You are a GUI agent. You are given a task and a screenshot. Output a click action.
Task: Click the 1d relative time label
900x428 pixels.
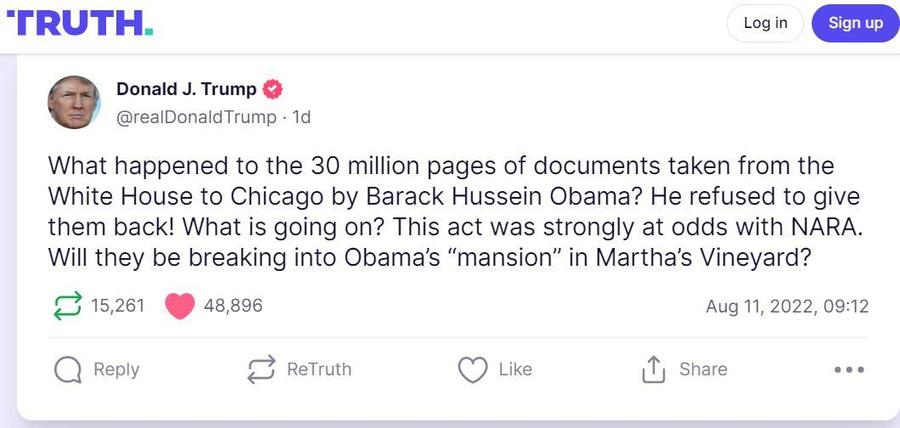coord(301,117)
